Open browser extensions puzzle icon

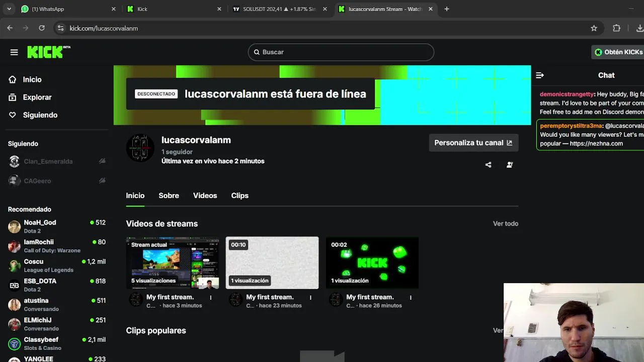pyautogui.click(x=616, y=28)
